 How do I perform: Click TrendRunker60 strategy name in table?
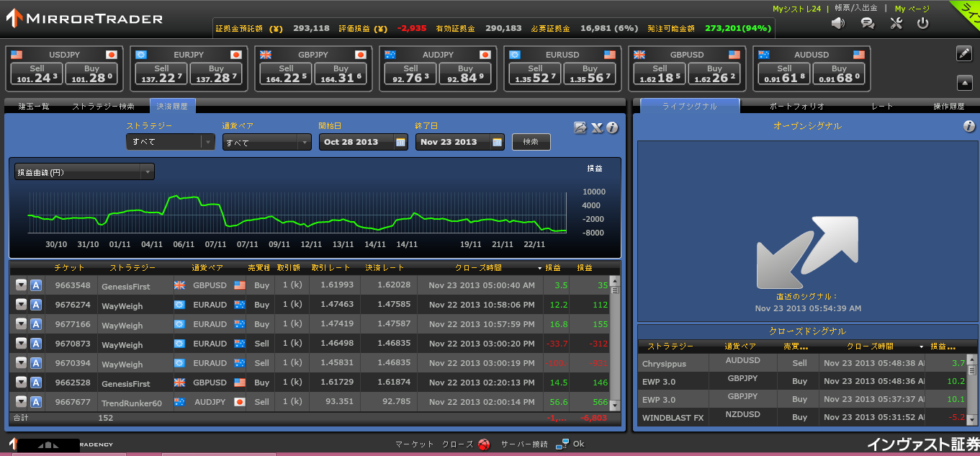pyautogui.click(x=132, y=403)
